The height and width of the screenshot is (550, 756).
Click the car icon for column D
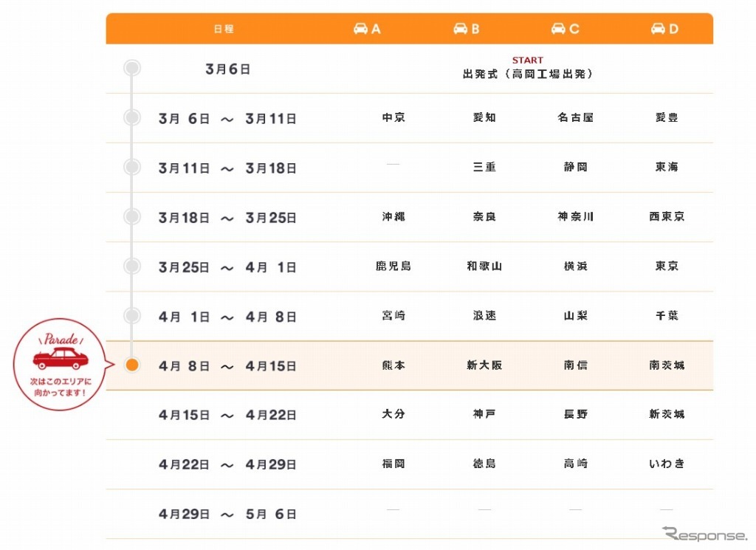coord(658,29)
